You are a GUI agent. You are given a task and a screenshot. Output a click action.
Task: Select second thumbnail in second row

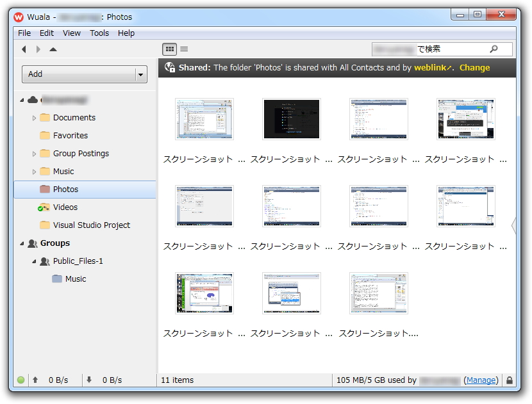pos(292,206)
